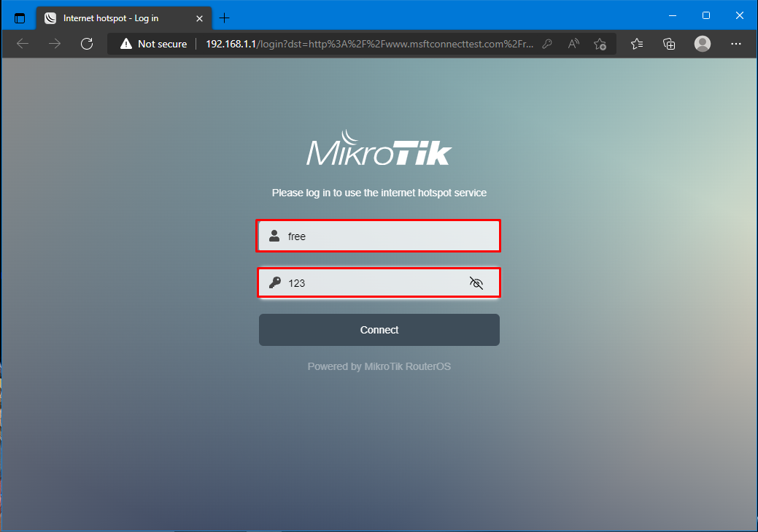This screenshot has width=758, height=532.
Task: Open saved passwords key icon in address bar
Action: coord(547,44)
